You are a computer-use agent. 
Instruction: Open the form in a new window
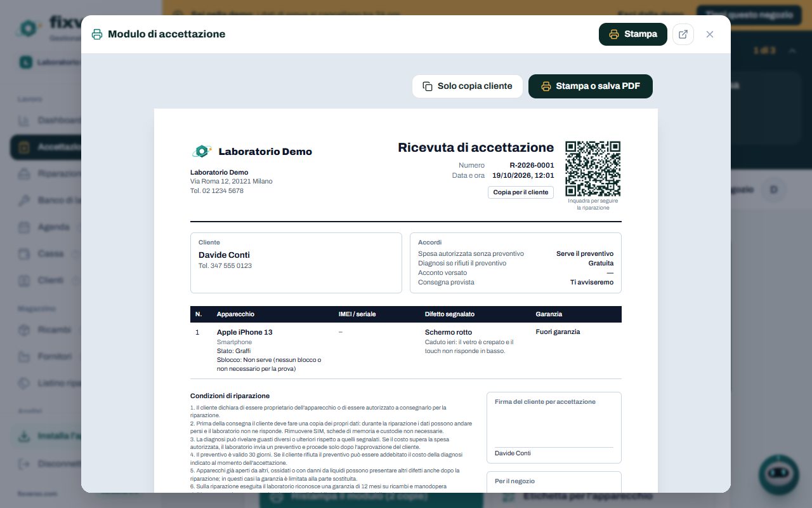pyautogui.click(x=683, y=34)
